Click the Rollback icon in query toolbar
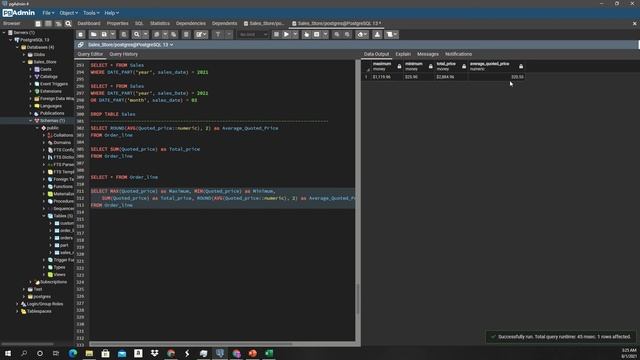Screen dimensions: 640x360 pos(347,35)
